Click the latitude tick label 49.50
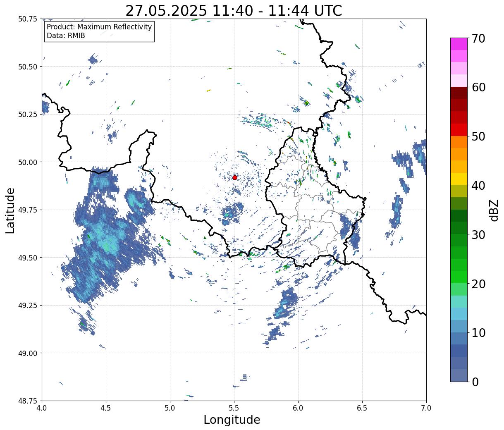This screenshot has width=504, height=430. pyautogui.click(x=28, y=258)
